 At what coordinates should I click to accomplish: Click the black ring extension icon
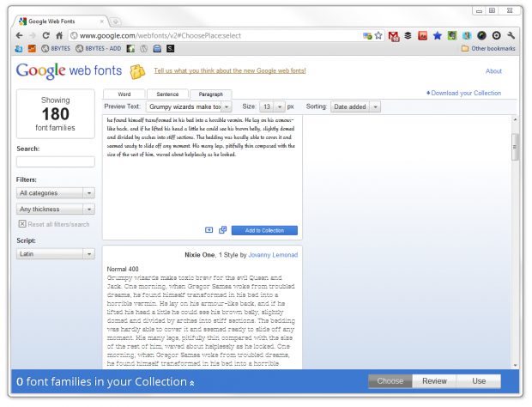tap(496, 35)
